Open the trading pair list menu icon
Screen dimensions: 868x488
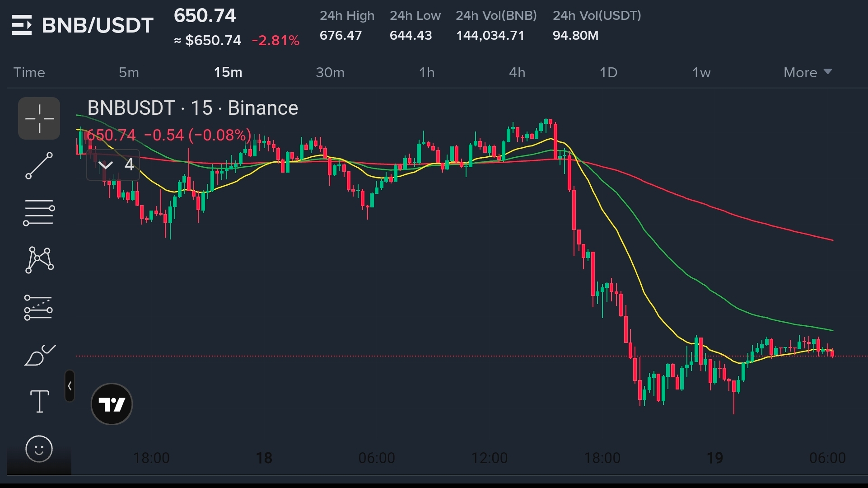pos(22,25)
